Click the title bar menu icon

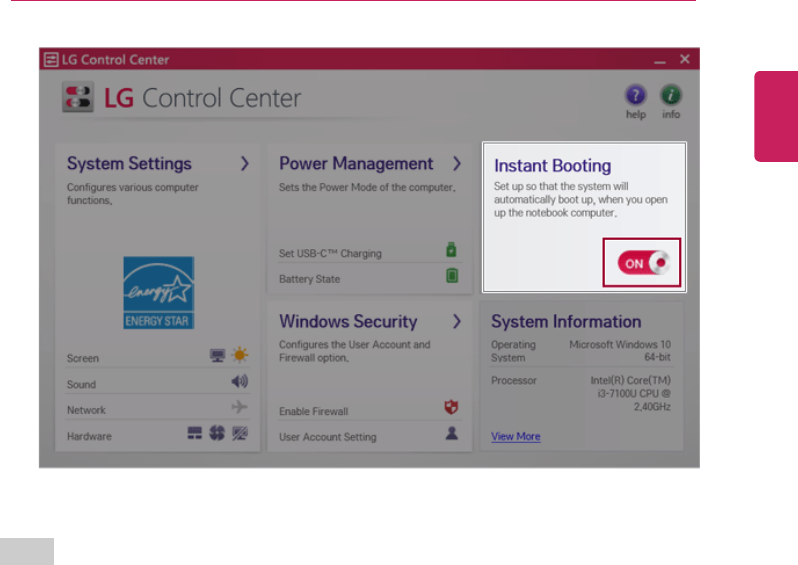pyautogui.click(x=51, y=60)
